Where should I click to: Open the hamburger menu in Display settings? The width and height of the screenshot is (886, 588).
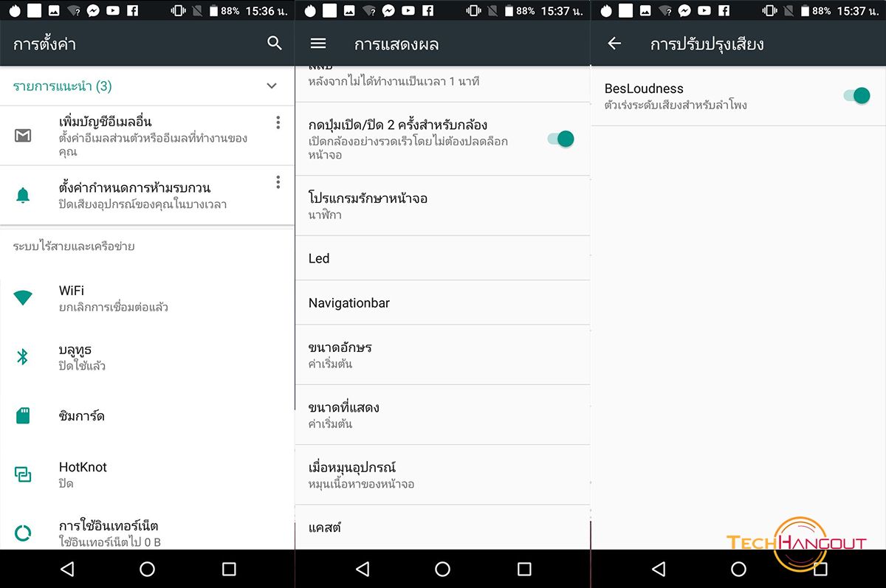(x=318, y=44)
